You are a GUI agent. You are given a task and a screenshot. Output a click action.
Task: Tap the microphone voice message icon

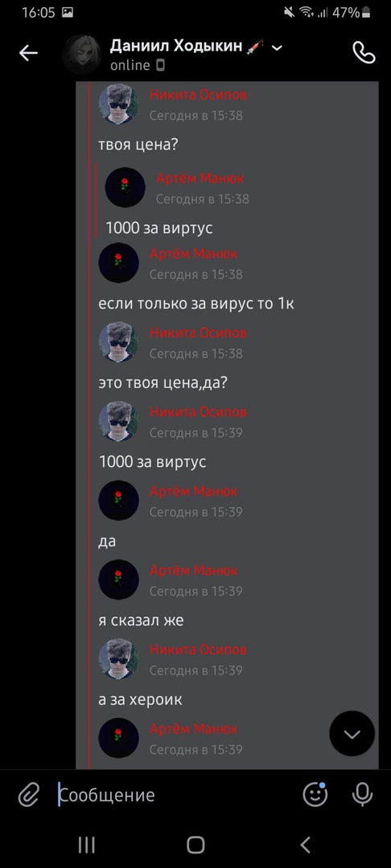pyautogui.click(x=362, y=796)
